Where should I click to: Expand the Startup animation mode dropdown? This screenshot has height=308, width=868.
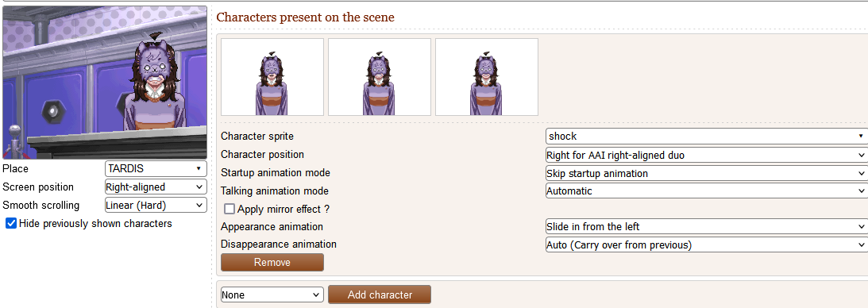pyautogui.click(x=706, y=173)
